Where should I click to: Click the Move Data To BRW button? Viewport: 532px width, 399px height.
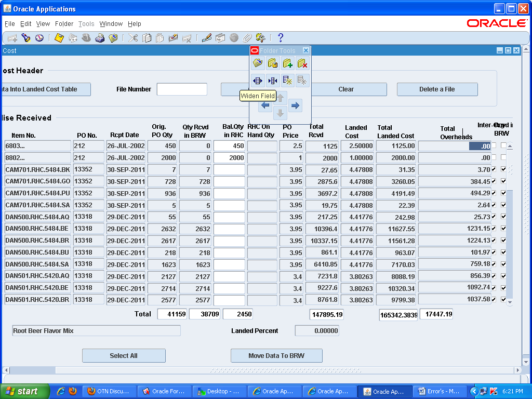(276, 355)
